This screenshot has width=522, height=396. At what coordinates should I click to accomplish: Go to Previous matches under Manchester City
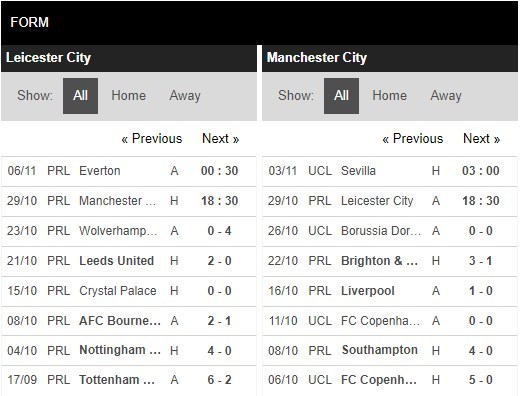click(x=413, y=138)
